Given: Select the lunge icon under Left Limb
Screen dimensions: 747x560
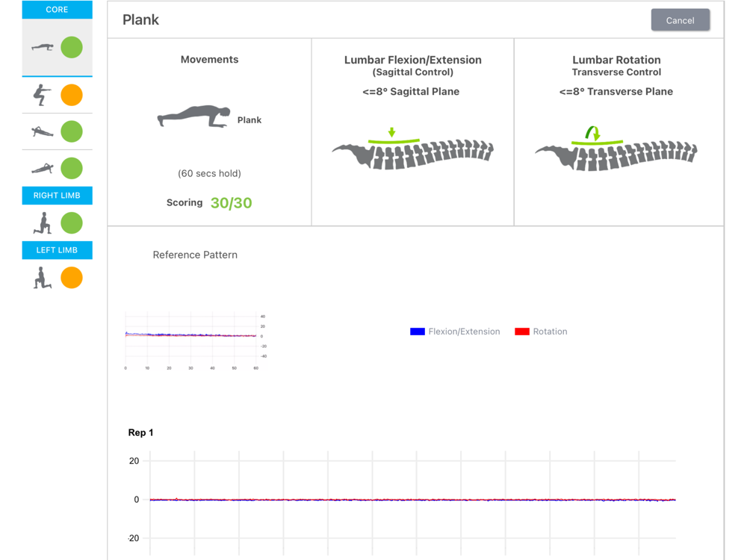Looking at the screenshot, I should tap(43, 278).
